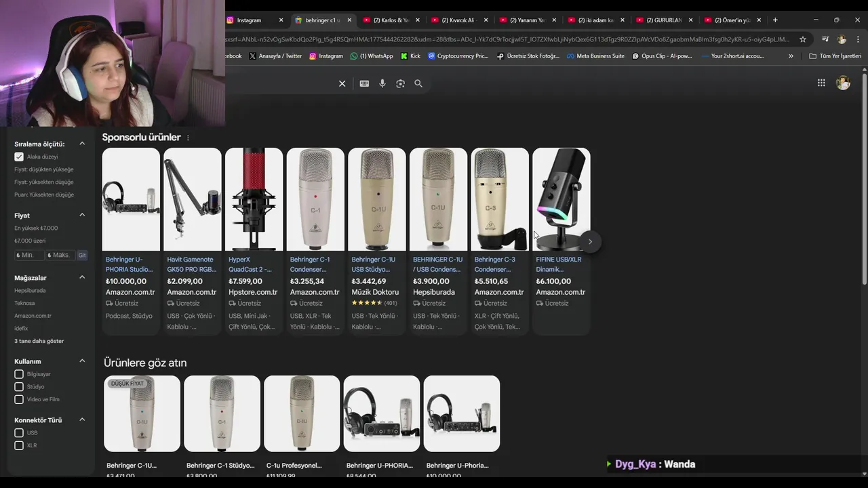Show more bookmarks with double chevron

click(791, 56)
